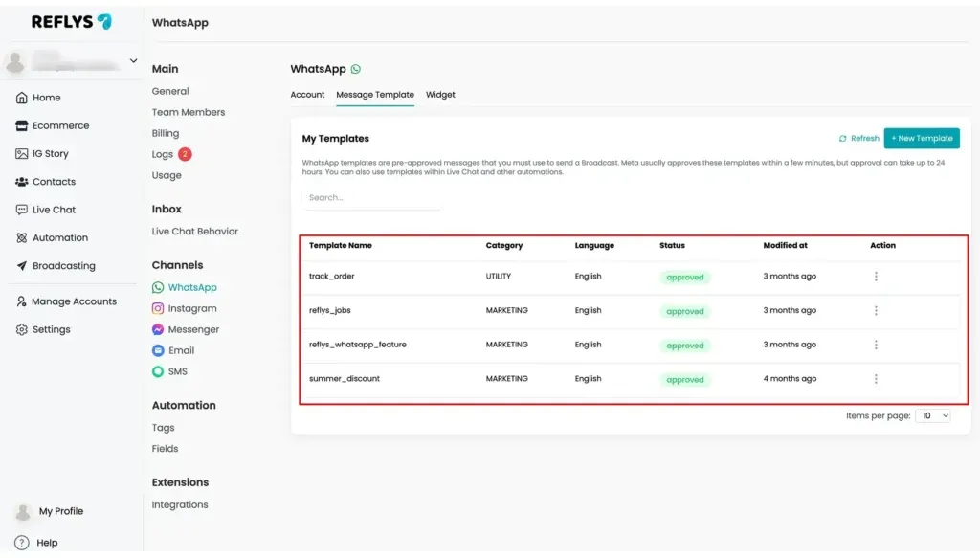
Task: Click the New Template button
Action: coord(922,138)
